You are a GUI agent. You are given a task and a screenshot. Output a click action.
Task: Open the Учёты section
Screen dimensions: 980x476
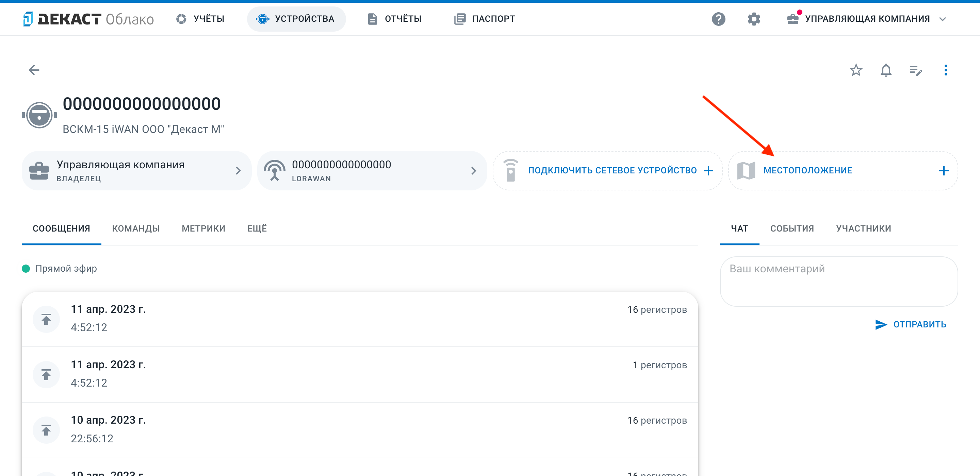tap(200, 19)
